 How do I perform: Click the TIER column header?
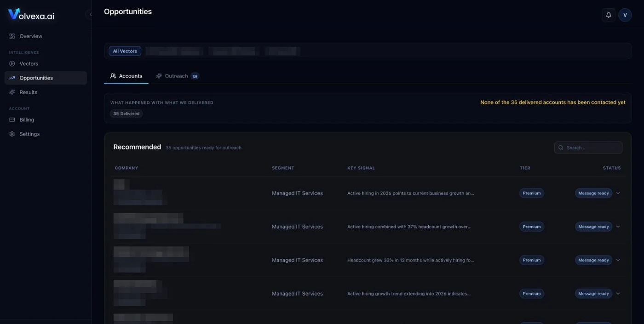click(525, 168)
